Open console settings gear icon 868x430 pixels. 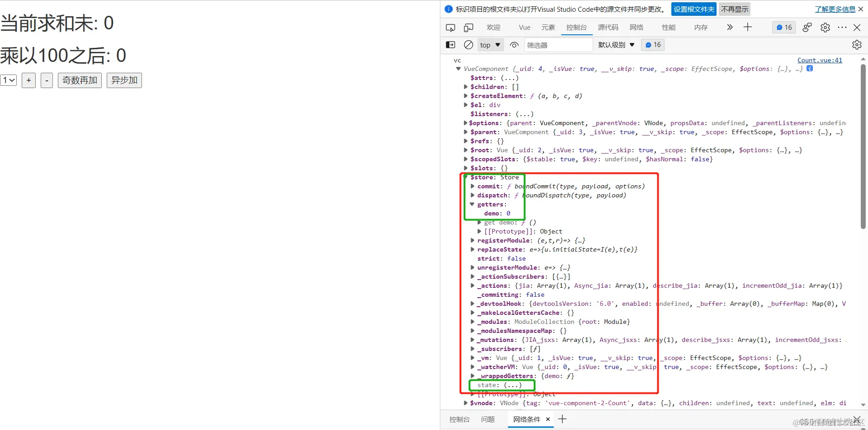click(x=857, y=45)
